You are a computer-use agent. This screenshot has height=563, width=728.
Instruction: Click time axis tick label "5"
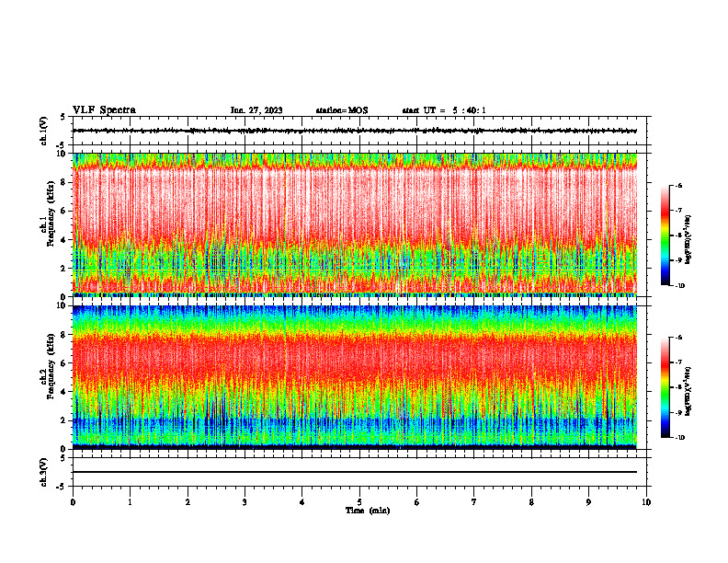click(359, 502)
